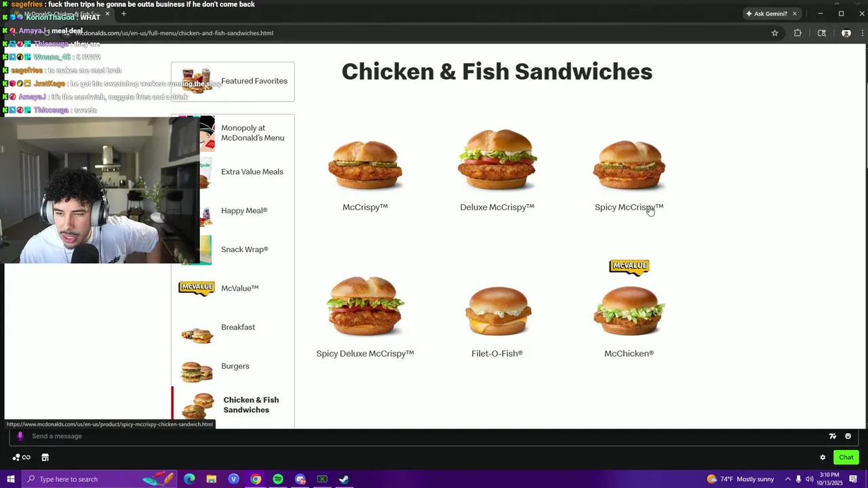Show hidden system tray icons
This screenshot has width=868, height=488.
(787, 479)
